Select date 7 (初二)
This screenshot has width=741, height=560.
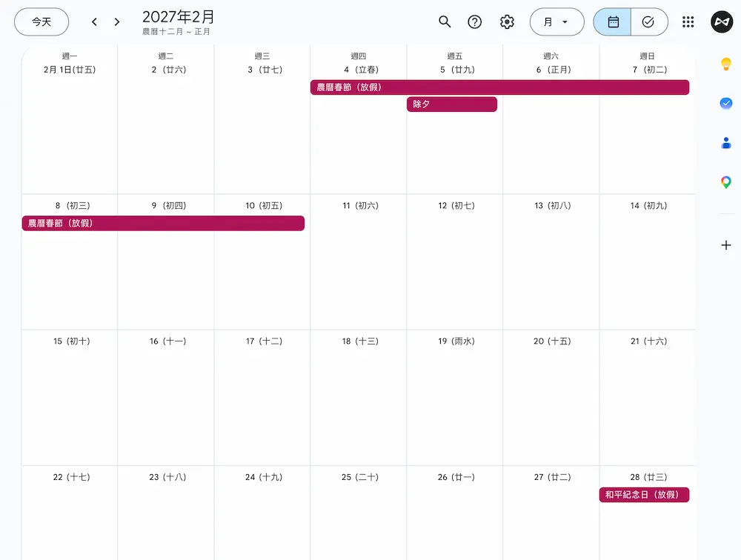coord(650,70)
